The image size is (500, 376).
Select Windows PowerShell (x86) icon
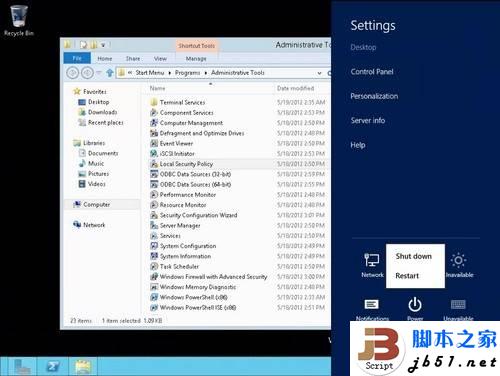(x=154, y=297)
